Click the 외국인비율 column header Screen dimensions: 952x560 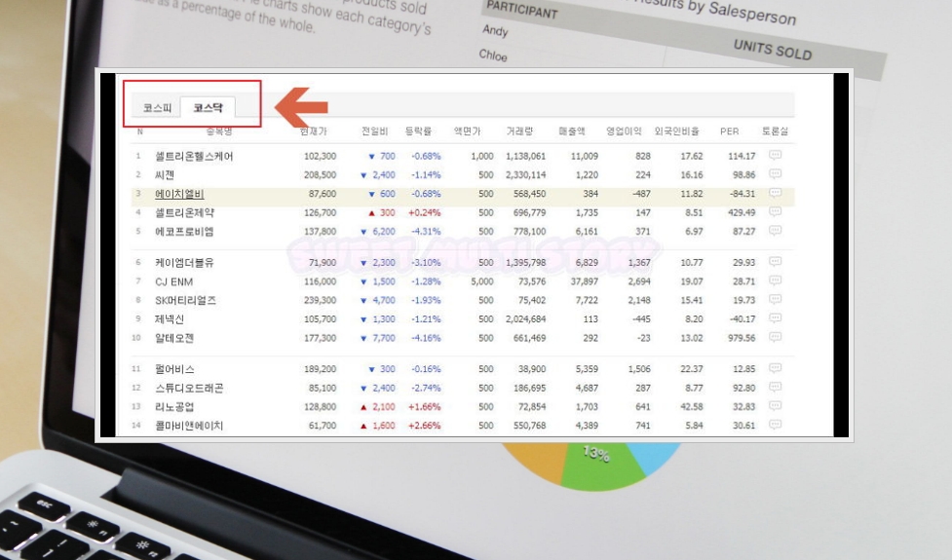click(677, 131)
